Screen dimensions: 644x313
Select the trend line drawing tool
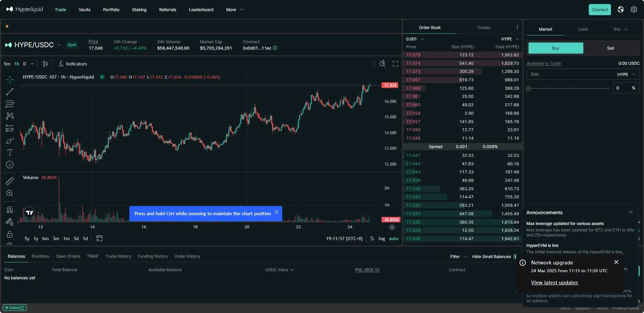[10, 92]
